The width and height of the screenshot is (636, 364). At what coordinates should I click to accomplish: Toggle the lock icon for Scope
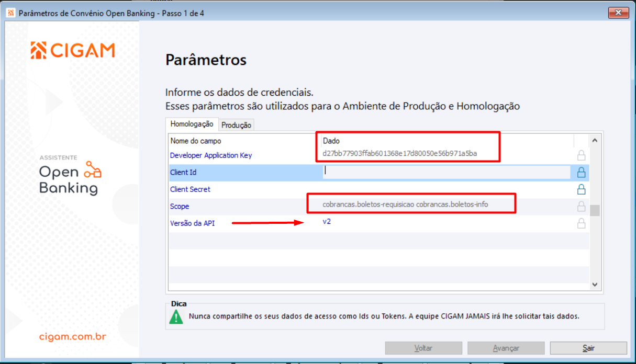pos(581,206)
